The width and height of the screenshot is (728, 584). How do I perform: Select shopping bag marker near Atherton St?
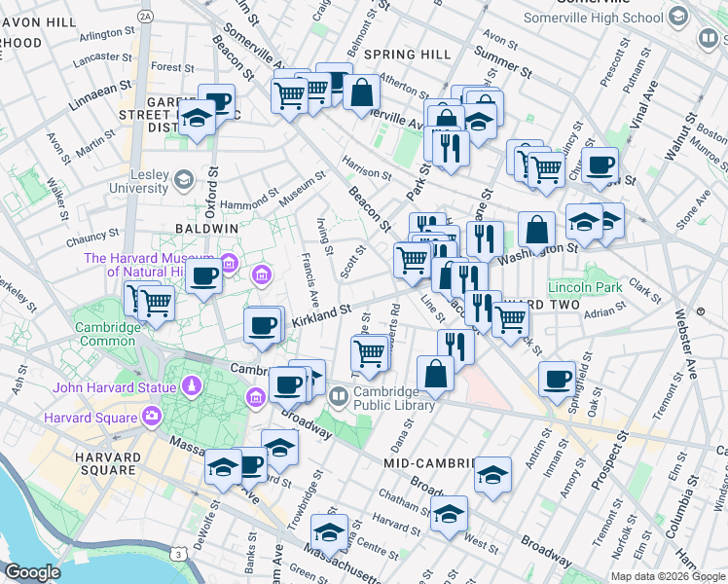coord(362,92)
